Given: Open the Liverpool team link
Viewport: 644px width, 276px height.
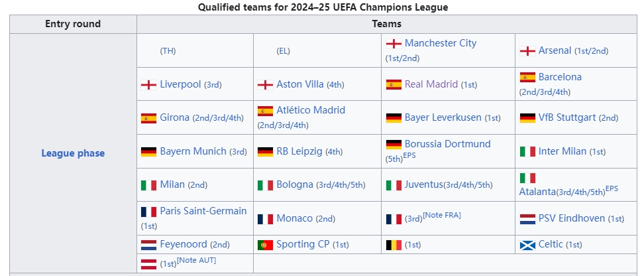Looking at the screenshot, I should [x=180, y=84].
